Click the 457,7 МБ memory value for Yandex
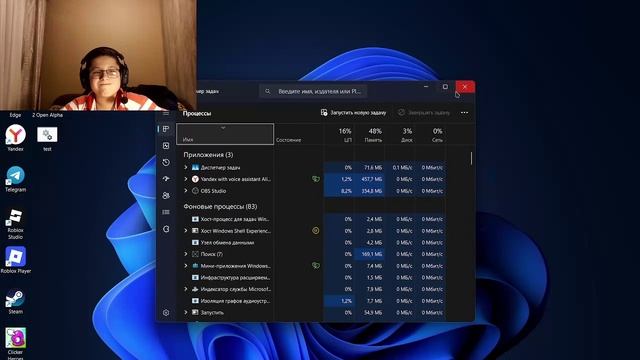 point(371,179)
